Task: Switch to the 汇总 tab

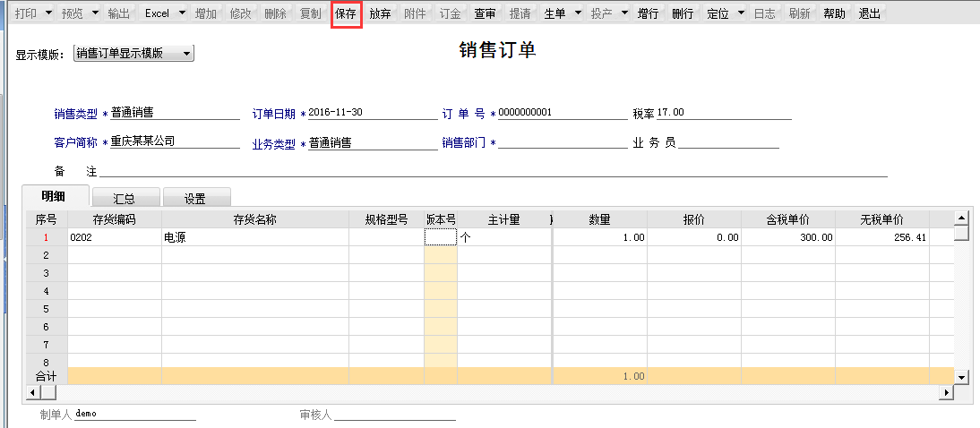Action: [125, 199]
